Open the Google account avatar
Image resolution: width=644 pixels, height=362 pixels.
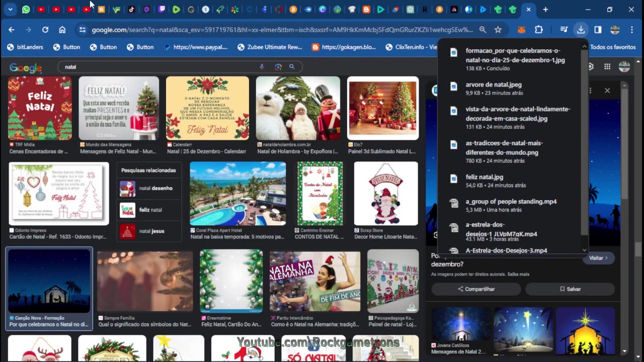(624, 67)
